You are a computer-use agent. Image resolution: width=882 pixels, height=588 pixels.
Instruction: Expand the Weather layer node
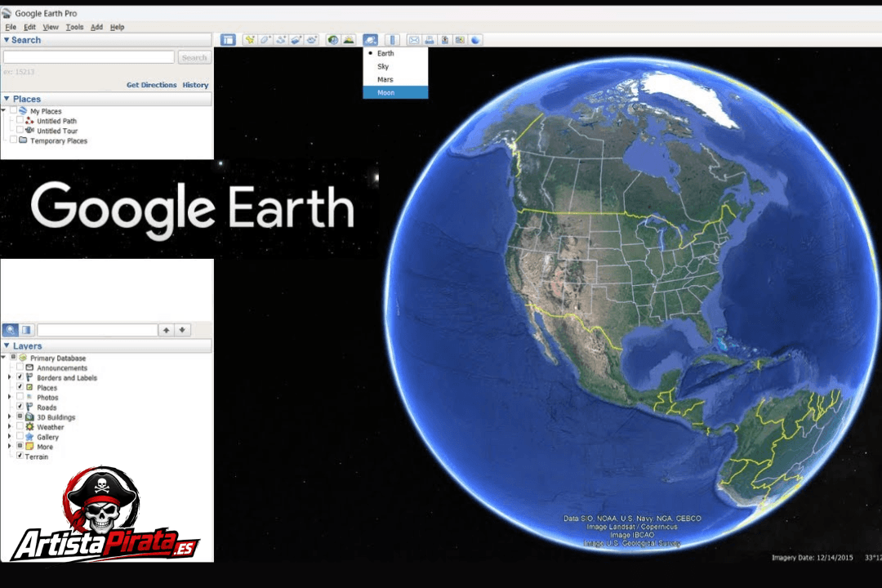tap(9, 426)
